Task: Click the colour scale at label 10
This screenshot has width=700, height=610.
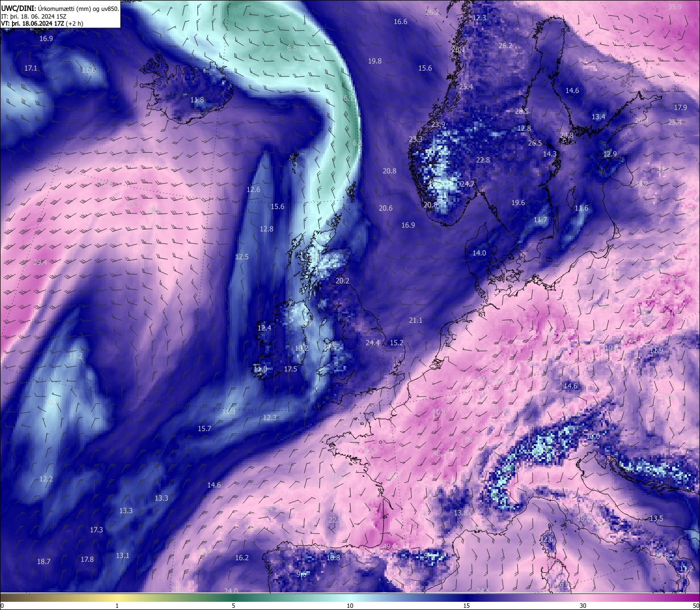Action: (x=350, y=606)
